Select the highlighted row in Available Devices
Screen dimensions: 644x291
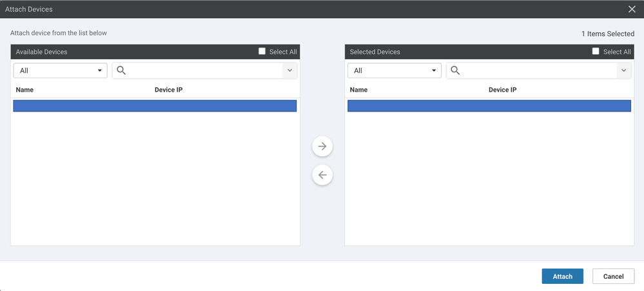tap(155, 106)
